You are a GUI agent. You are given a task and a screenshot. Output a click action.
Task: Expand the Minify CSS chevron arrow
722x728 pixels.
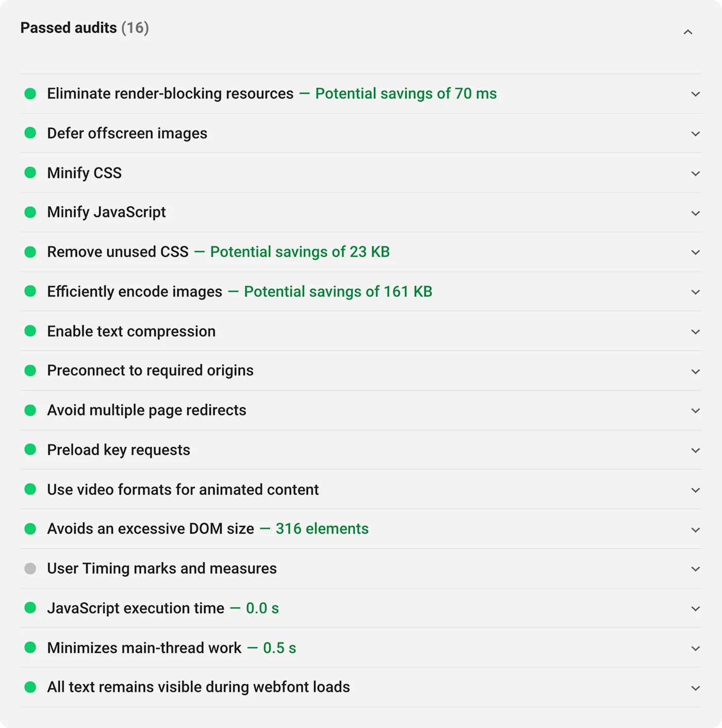point(695,173)
